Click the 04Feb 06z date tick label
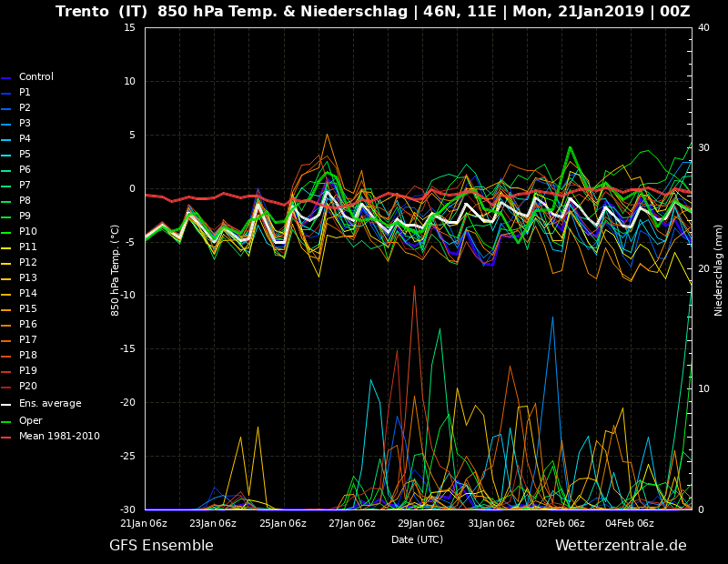The height and width of the screenshot is (564, 728). (x=630, y=524)
